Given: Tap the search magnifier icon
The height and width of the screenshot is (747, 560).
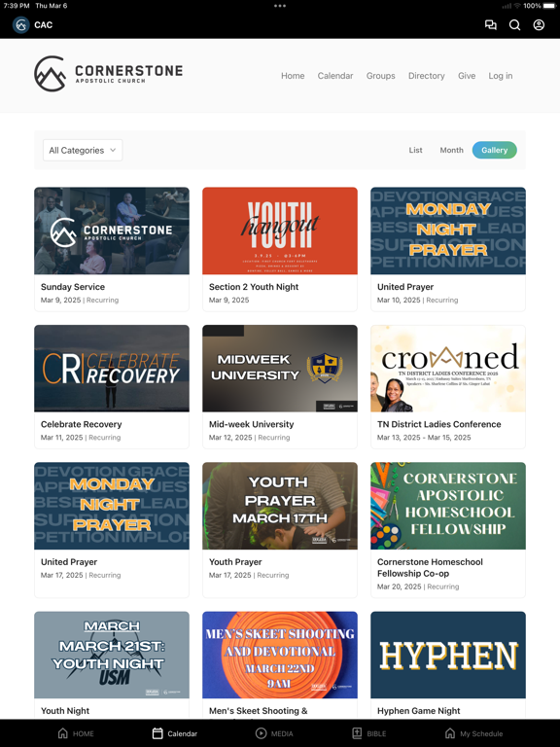Looking at the screenshot, I should (514, 24).
